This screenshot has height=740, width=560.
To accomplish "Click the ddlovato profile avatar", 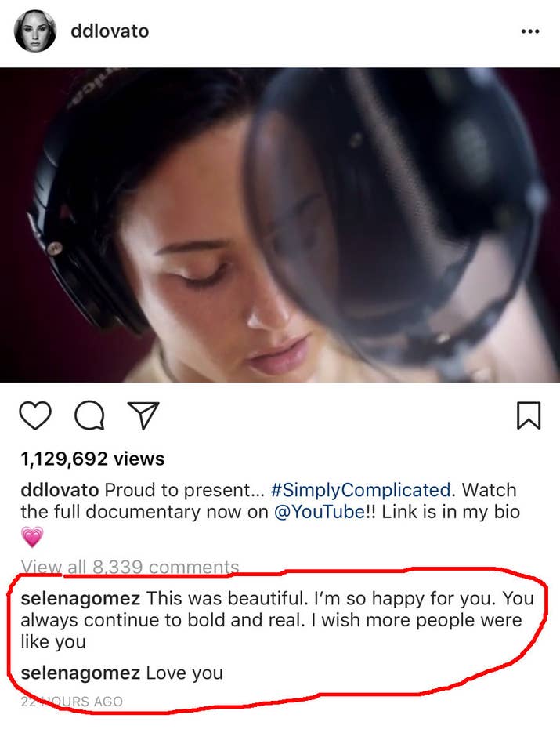I will [35, 31].
